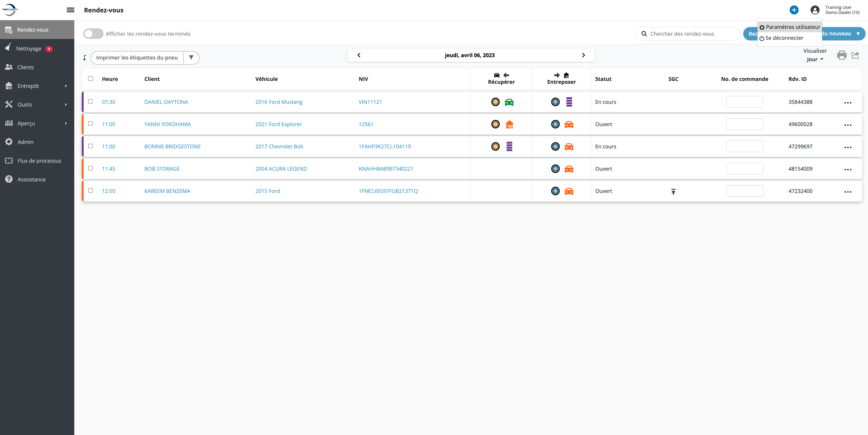Open the Jour view dropdown

[x=814, y=60]
